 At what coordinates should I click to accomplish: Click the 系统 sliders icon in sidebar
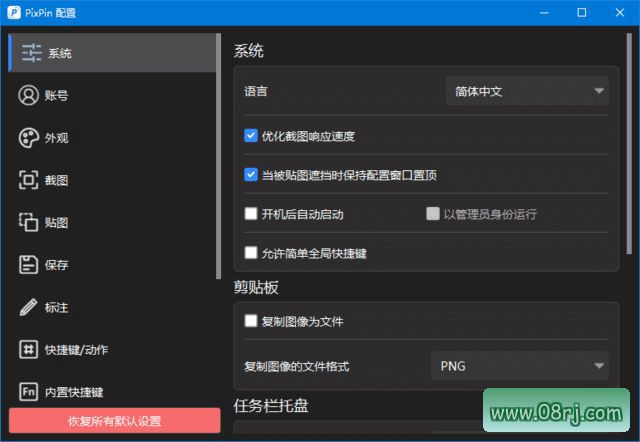coord(31,53)
